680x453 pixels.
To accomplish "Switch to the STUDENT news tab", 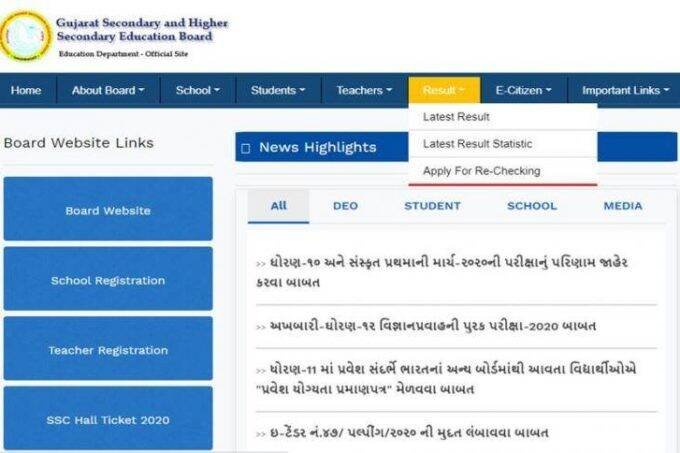I will (x=432, y=206).
